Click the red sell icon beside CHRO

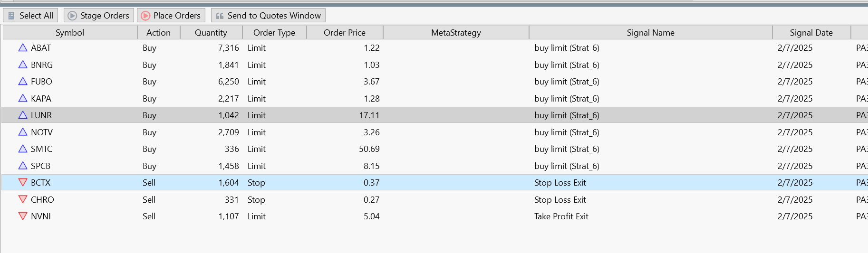coord(23,199)
